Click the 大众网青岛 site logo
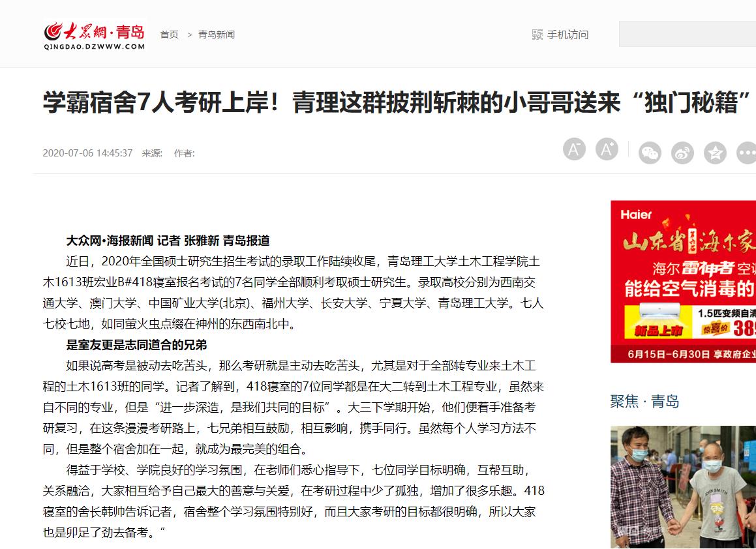The height and width of the screenshot is (549, 756). tap(95, 35)
